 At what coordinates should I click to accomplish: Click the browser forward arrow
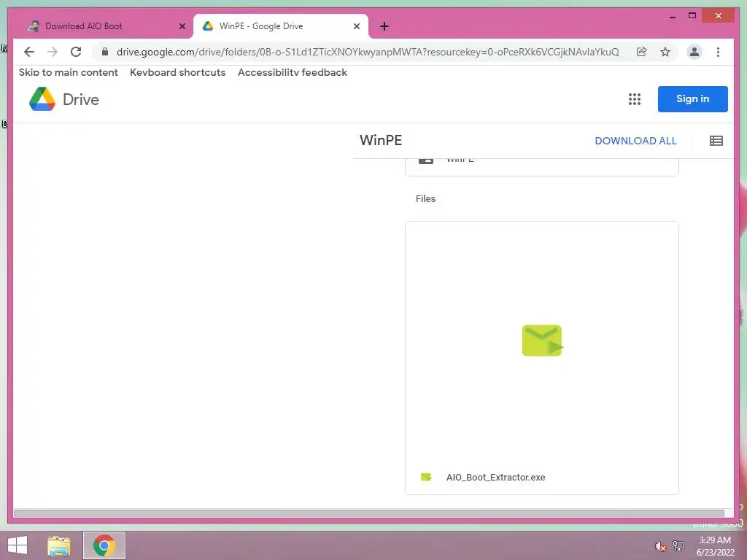point(53,52)
